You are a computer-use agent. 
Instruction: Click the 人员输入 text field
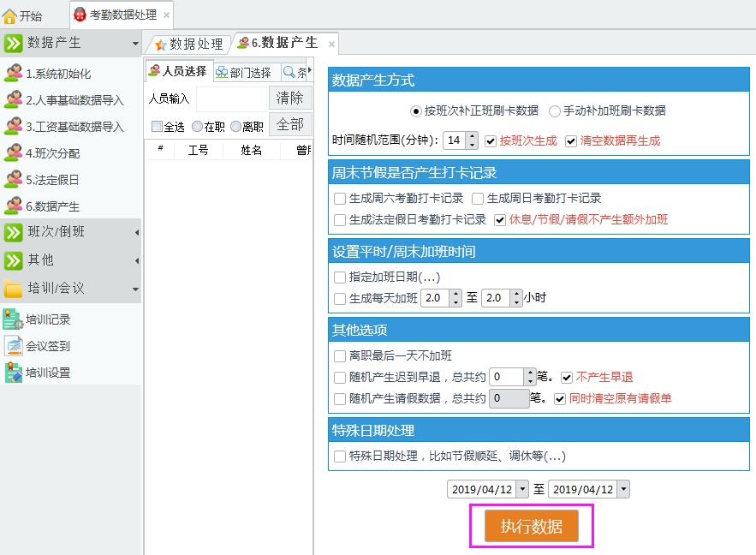[x=231, y=98]
